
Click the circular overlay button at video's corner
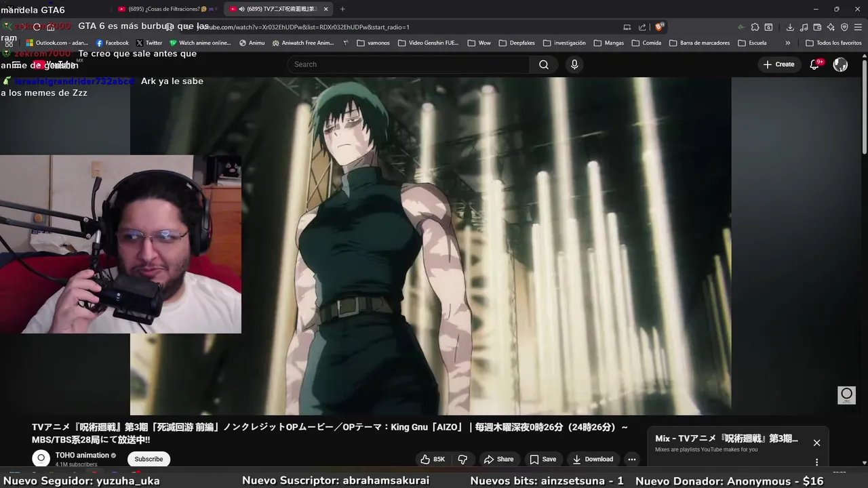tap(846, 394)
